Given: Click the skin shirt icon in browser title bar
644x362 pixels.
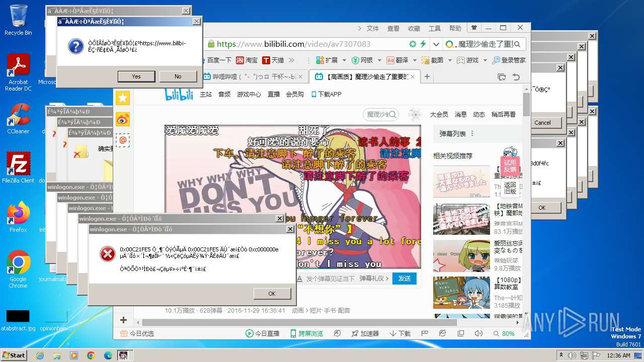Looking at the screenshot, I should [474, 28].
